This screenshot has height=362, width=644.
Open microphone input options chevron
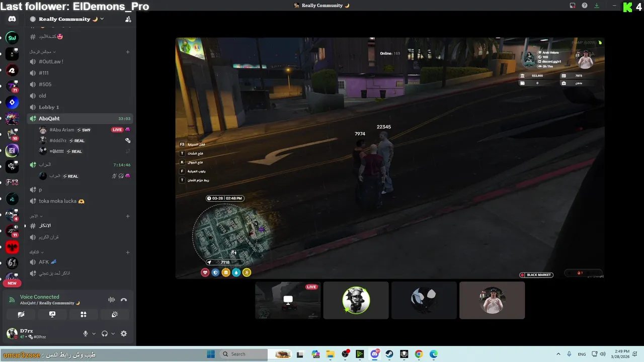coord(94,333)
